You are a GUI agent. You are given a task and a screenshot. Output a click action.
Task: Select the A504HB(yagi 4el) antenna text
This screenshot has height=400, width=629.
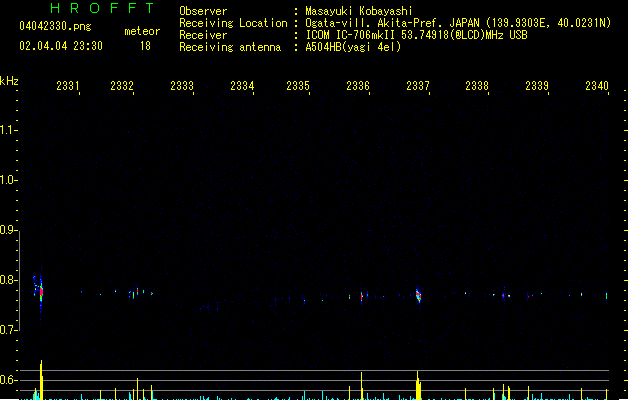coord(353,47)
